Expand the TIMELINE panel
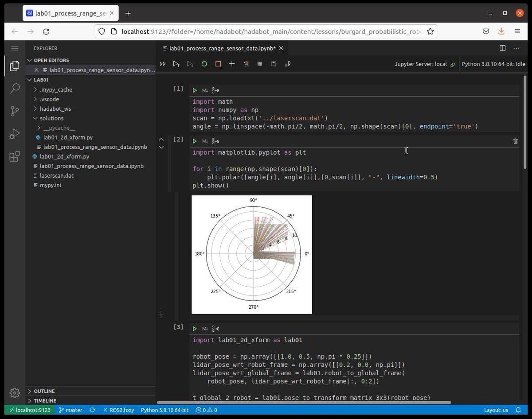 click(x=90, y=400)
